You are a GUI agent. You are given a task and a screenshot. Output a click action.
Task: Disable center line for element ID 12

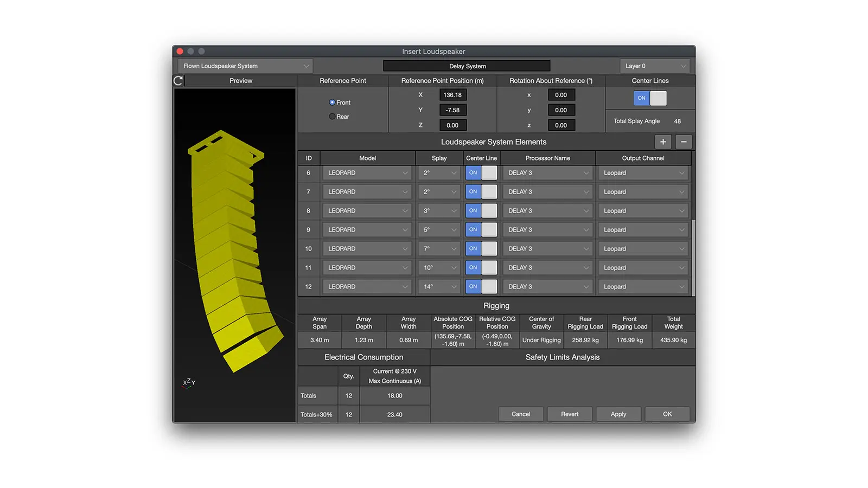coord(481,287)
